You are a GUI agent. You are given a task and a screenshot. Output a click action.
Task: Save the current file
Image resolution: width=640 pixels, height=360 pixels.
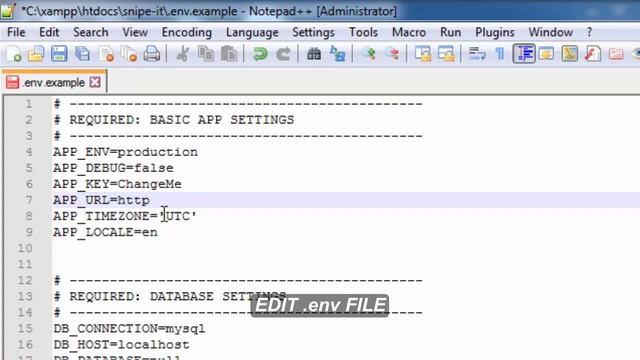[59, 54]
